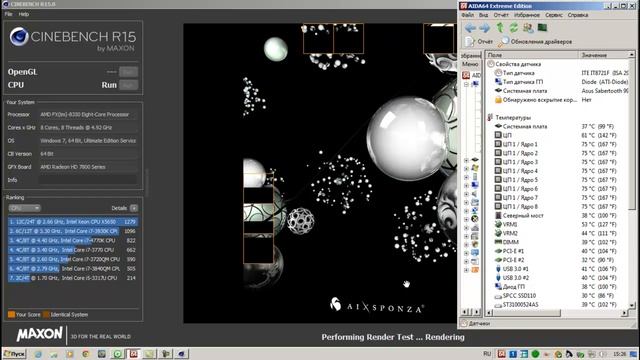Click Run button next to OpenGL
The height and width of the screenshot is (360, 640).
129,72
